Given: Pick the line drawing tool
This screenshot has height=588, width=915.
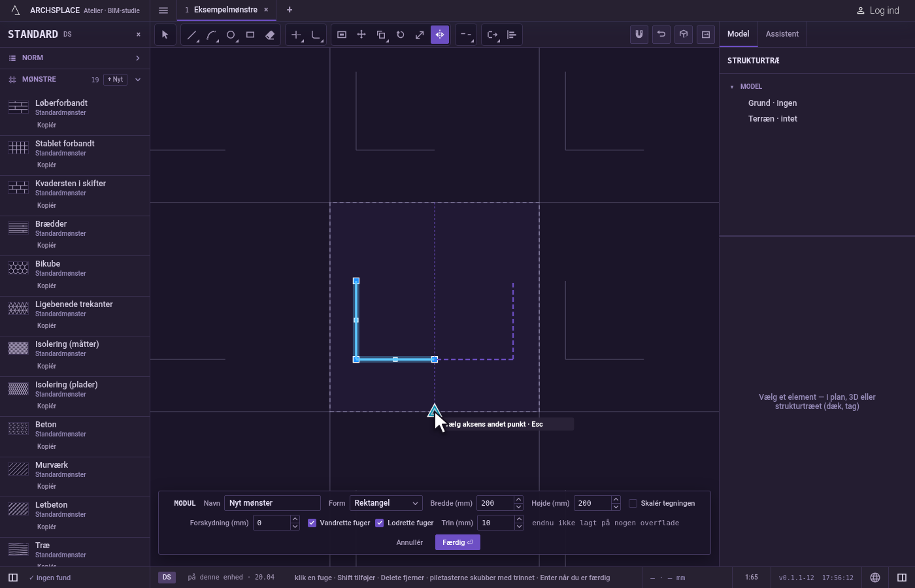Looking at the screenshot, I should tap(191, 35).
